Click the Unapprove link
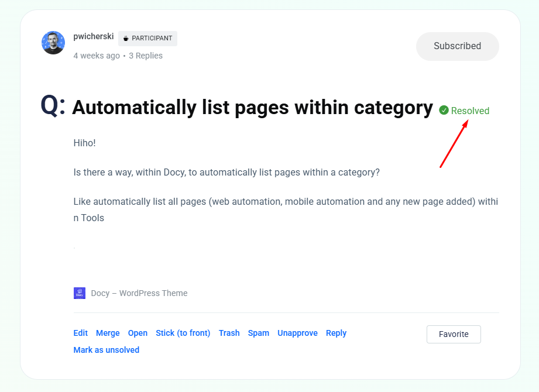 [x=297, y=333]
